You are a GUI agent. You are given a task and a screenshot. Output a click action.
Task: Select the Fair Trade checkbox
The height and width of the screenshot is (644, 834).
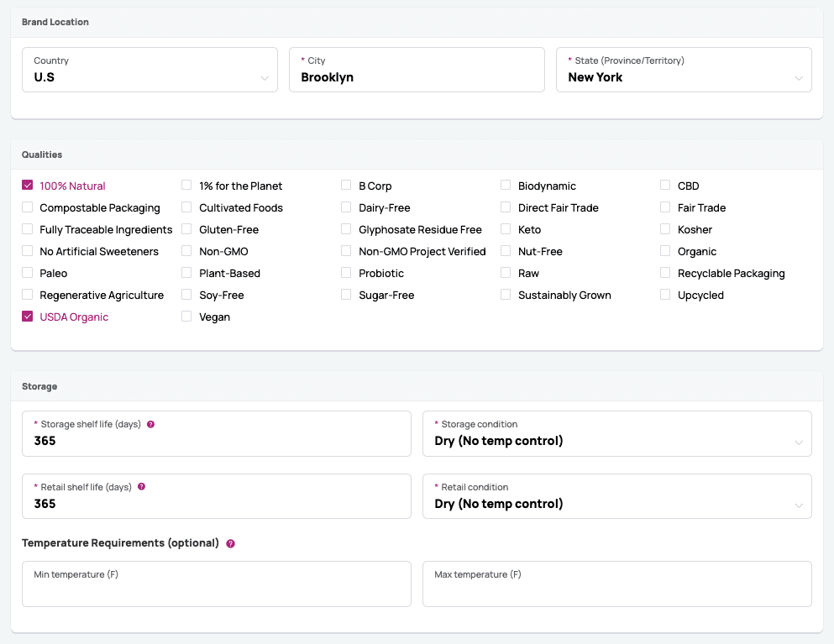(665, 207)
